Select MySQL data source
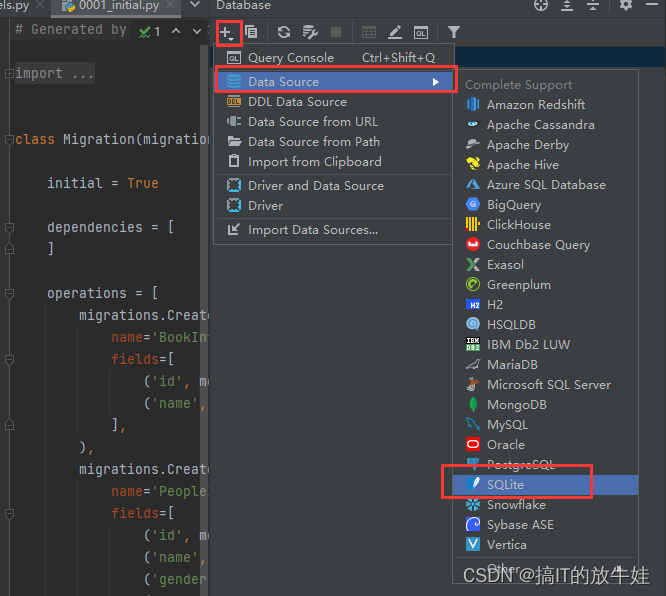The image size is (666, 596). 546,424
